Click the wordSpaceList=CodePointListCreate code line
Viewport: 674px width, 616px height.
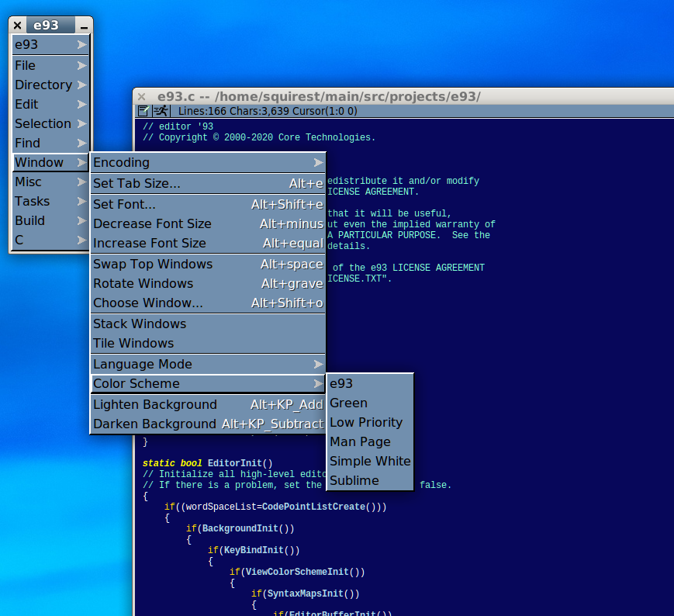[x=275, y=507]
